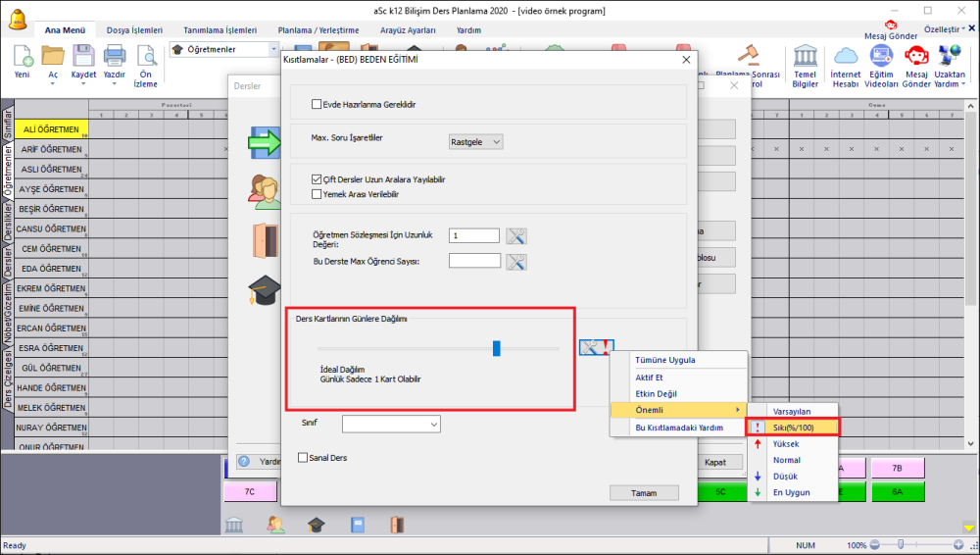The image size is (980, 555).
Task: Click the wrench icon beside Uzunluk Değeri field
Action: click(516, 236)
